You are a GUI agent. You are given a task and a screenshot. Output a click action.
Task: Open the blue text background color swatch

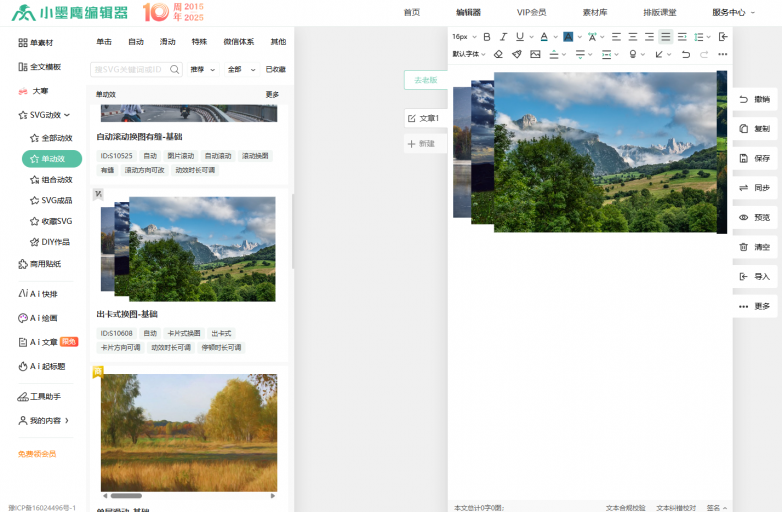568,37
